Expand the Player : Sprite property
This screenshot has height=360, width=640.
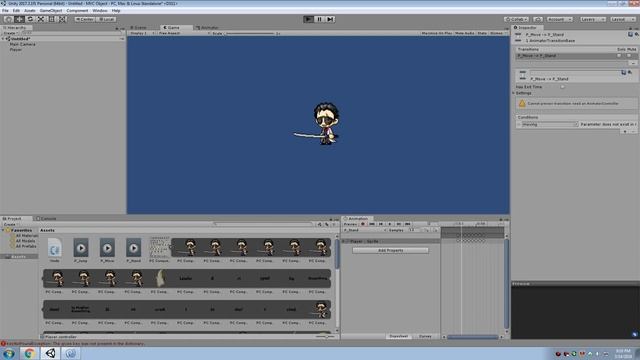344,241
